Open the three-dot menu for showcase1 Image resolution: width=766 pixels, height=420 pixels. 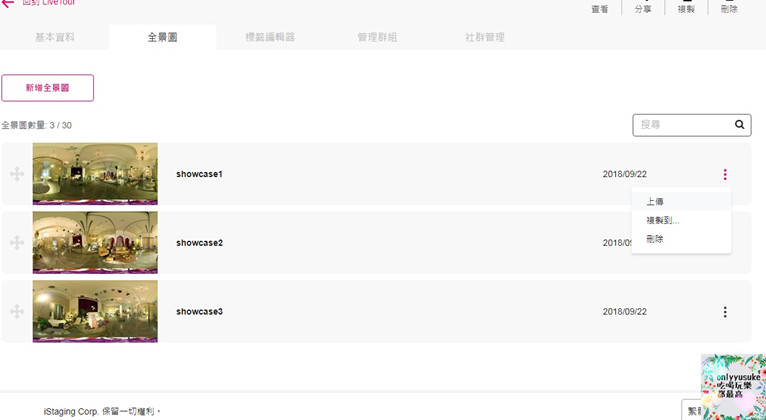[725, 174]
